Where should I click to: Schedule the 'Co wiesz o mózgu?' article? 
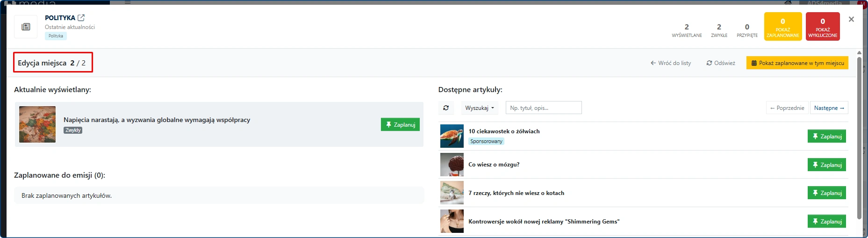(x=826, y=165)
